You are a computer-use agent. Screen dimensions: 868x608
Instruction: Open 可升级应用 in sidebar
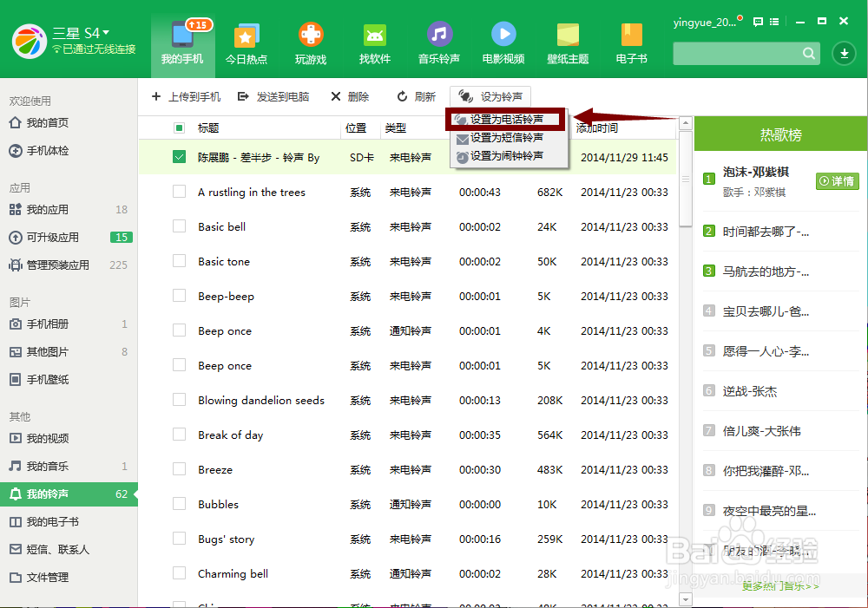point(69,238)
